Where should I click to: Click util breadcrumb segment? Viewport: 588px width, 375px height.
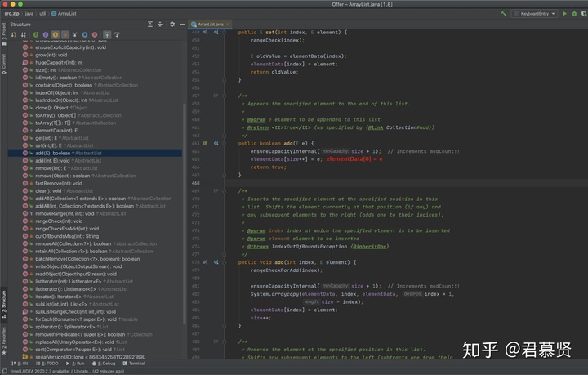pyautogui.click(x=42, y=14)
